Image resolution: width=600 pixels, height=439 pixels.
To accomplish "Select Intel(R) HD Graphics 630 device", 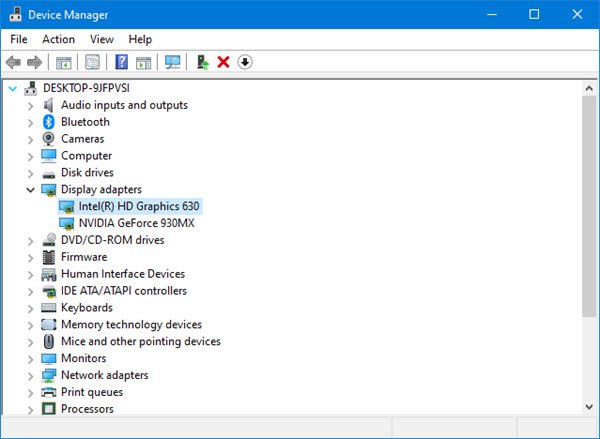I will click(139, 206).
